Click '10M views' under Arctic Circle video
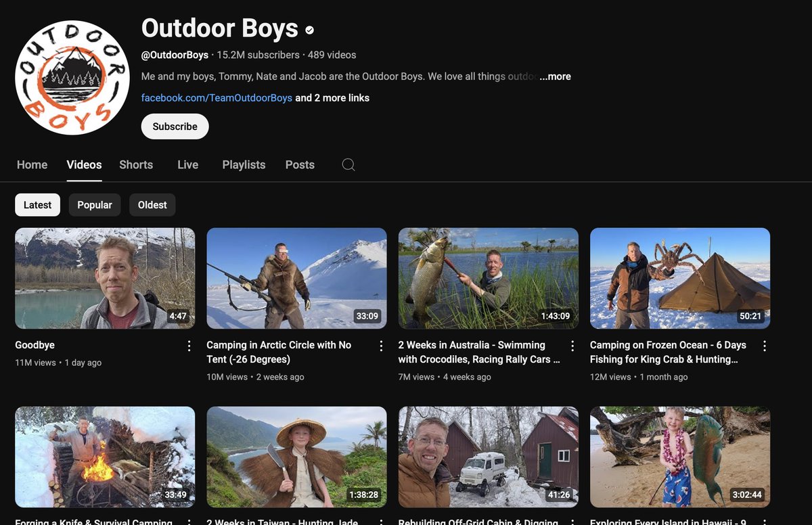812x525 pixels. click(227, 377)
